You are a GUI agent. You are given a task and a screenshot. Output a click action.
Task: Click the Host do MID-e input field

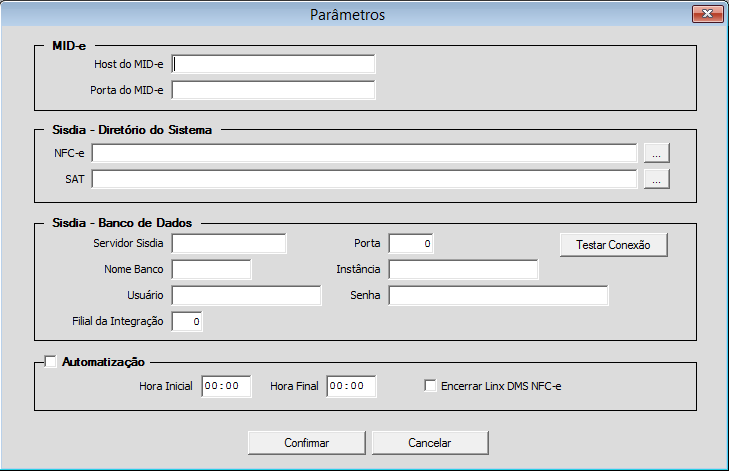click(x=273, y=64)
